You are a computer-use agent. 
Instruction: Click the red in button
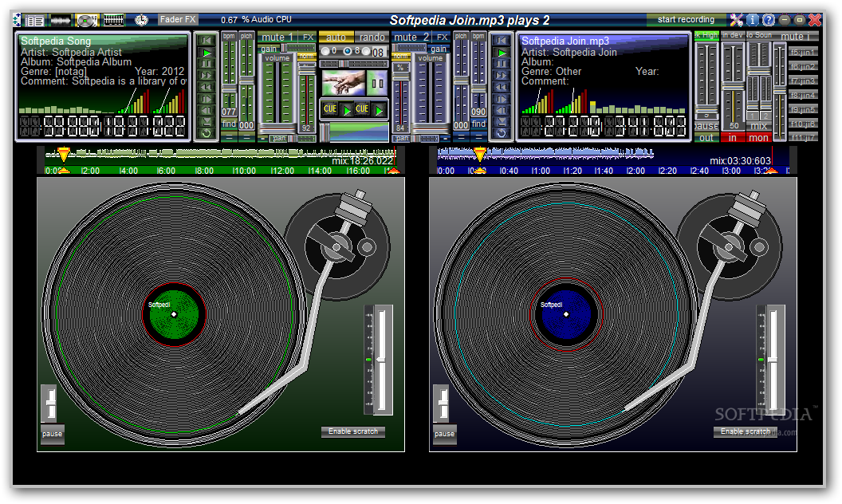733,138
